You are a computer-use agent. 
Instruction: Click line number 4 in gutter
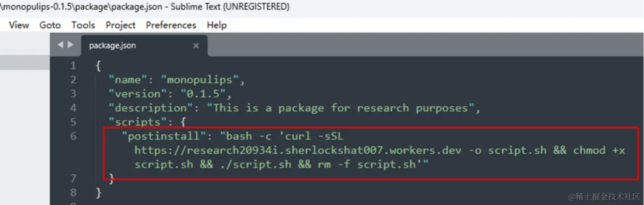pyautogui.click(x=73, y=108)
